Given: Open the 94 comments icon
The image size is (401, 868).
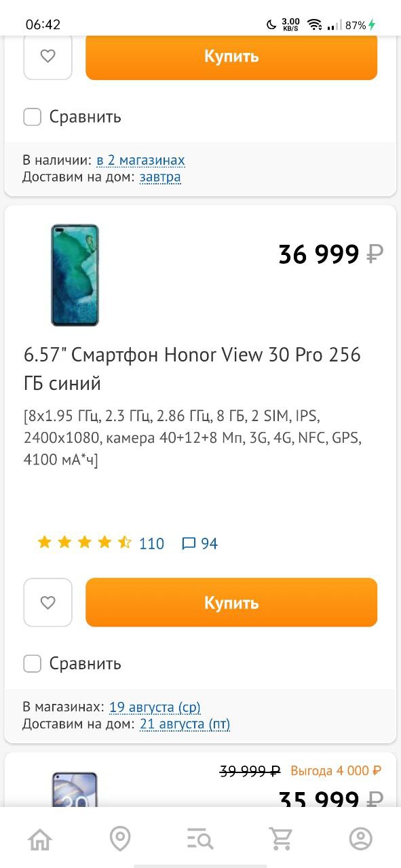Looking at the screenshot, I should point(200,543).
